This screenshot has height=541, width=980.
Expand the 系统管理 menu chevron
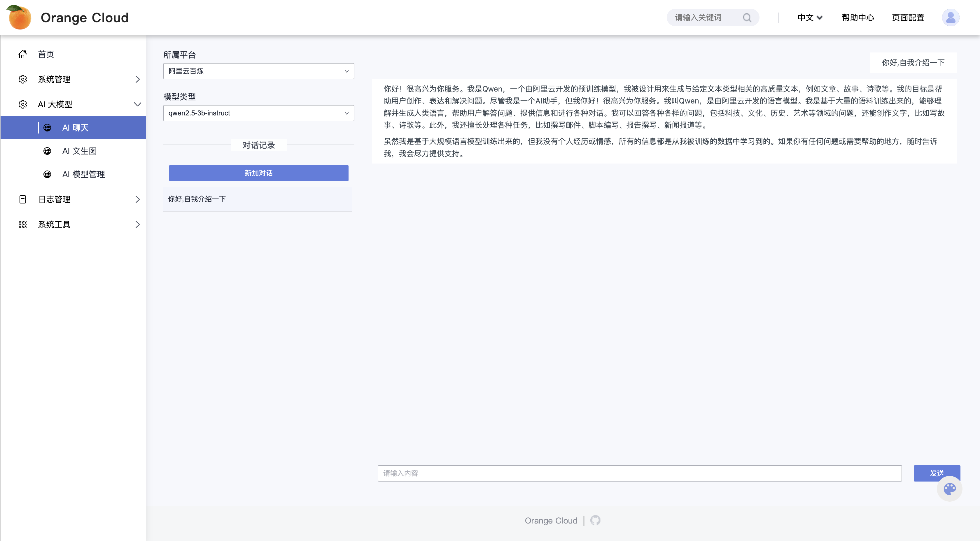tap(137, 80)
